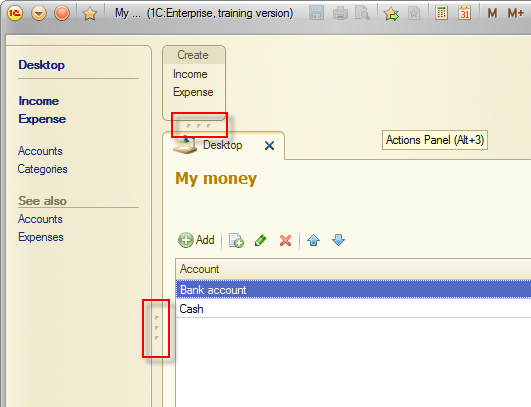Open the Favorites star icon
The height and width of the screenshot is (407, 531).
tap(90, 14)
